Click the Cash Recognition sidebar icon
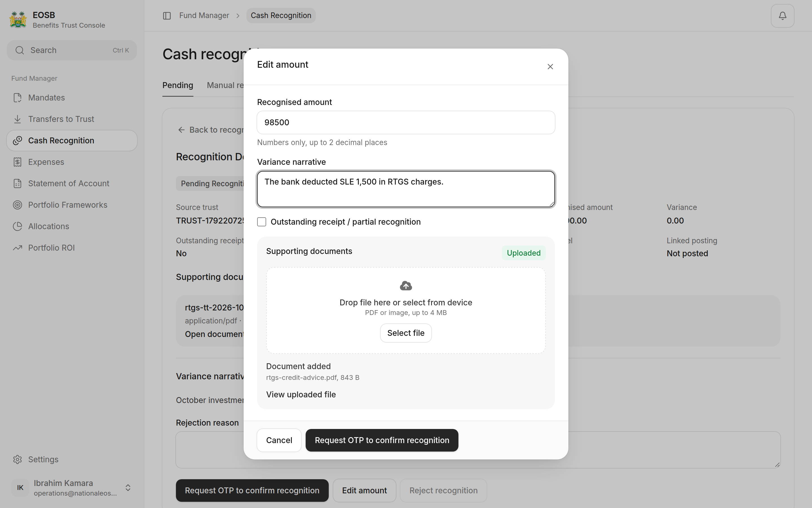The image size is (812, 508). click(x=17, y=141)
